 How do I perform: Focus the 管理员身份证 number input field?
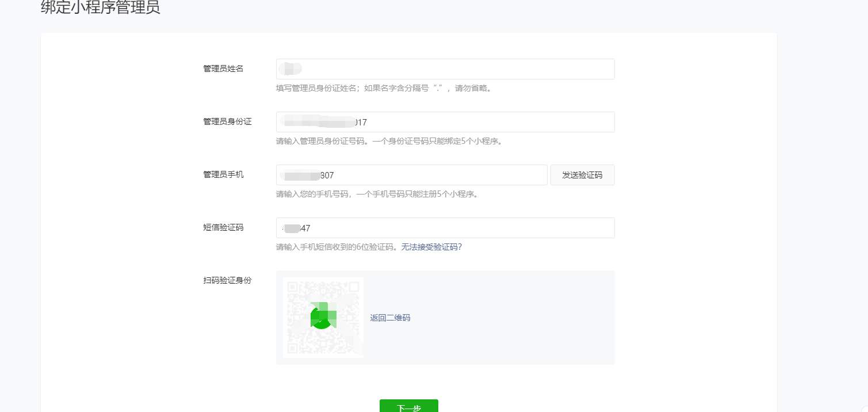click(445, 122)
